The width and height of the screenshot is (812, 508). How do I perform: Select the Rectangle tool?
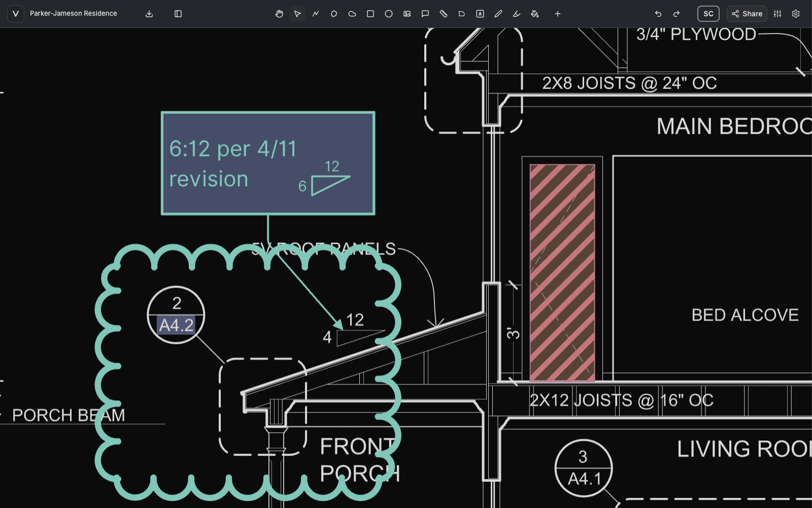(370, 14)
